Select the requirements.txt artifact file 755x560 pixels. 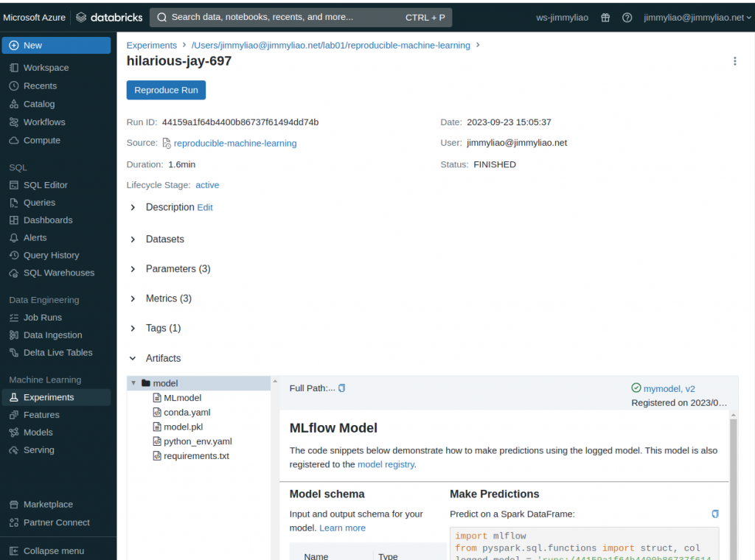coord(196,455)
